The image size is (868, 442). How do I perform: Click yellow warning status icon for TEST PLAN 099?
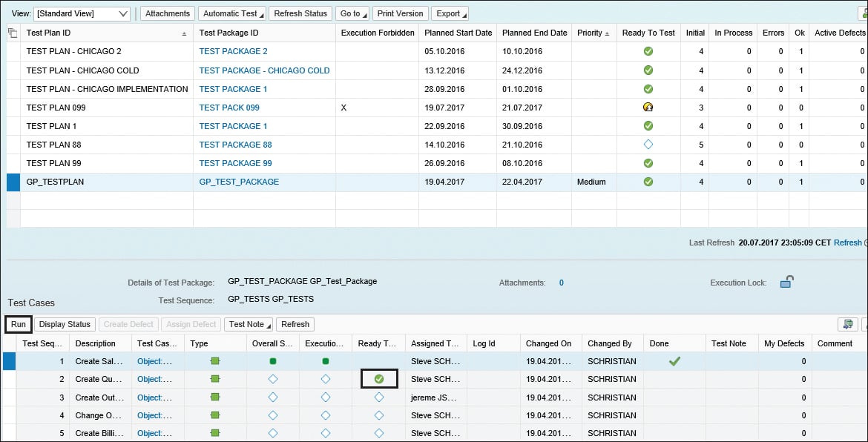648,108
